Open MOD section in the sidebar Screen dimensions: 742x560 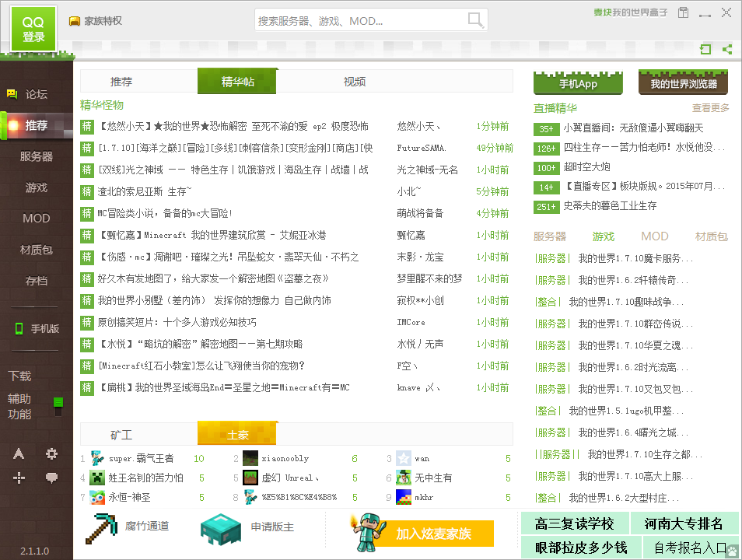(37, 219)
